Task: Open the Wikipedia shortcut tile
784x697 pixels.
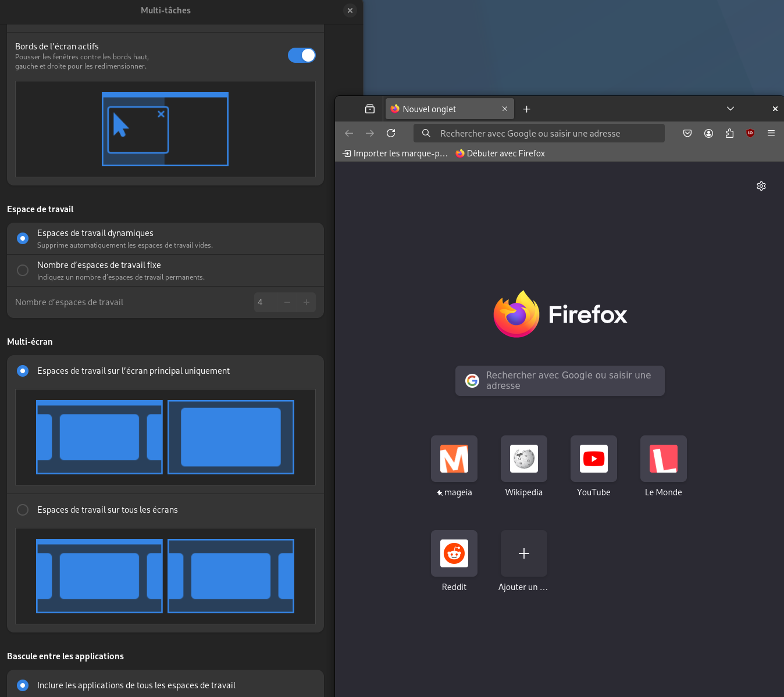Action: click(x=523, y=459)
